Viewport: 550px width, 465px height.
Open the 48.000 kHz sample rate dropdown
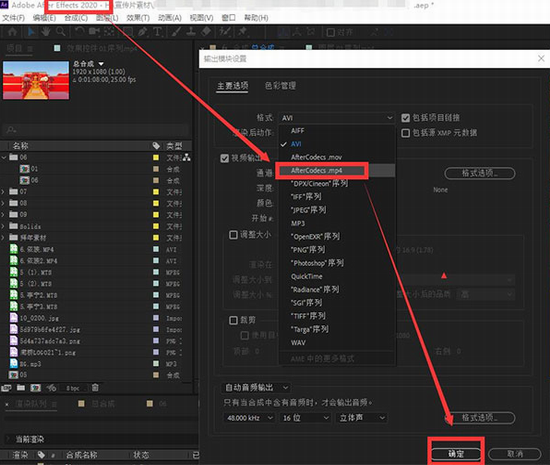pos(249,418)
